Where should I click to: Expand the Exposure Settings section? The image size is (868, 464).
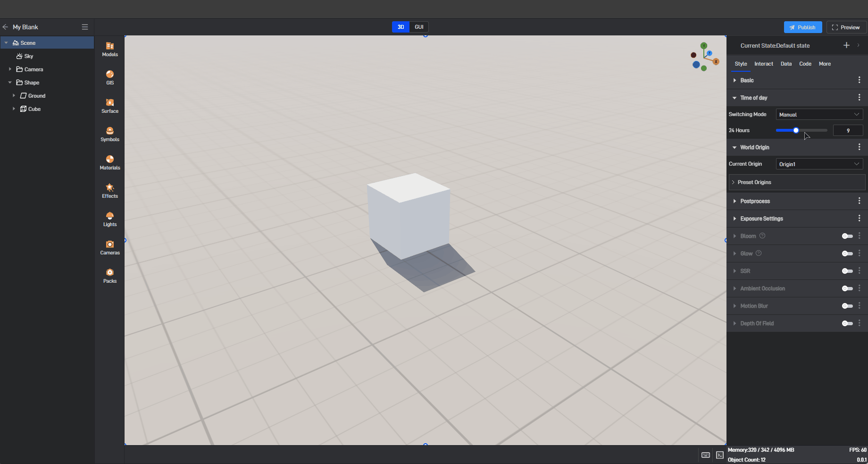pyautogui.click(x=735, y=219)
